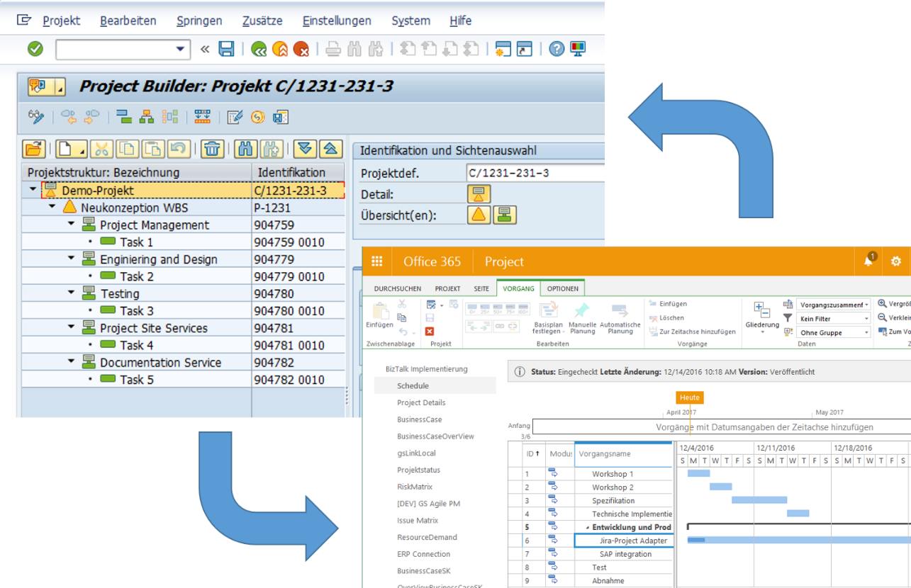Open SAP Help question mark icon
Viewport: 911px width, 588px height.
557,49
